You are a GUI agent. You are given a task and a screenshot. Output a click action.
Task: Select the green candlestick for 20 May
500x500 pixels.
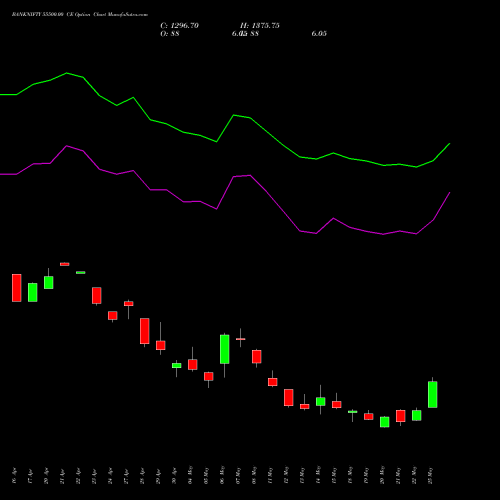(x=385, y=422)
